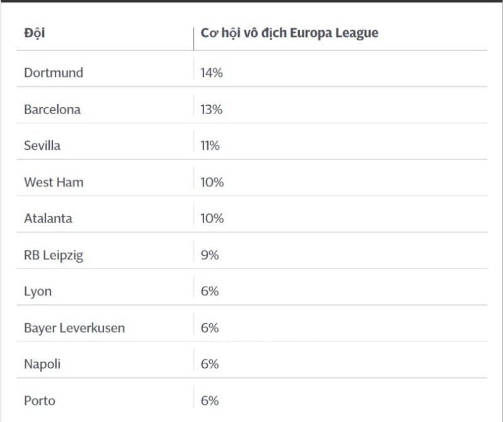Click Dortmund's 14% chance value
This screenshot has width=504, height=422.
coord(211,72)
